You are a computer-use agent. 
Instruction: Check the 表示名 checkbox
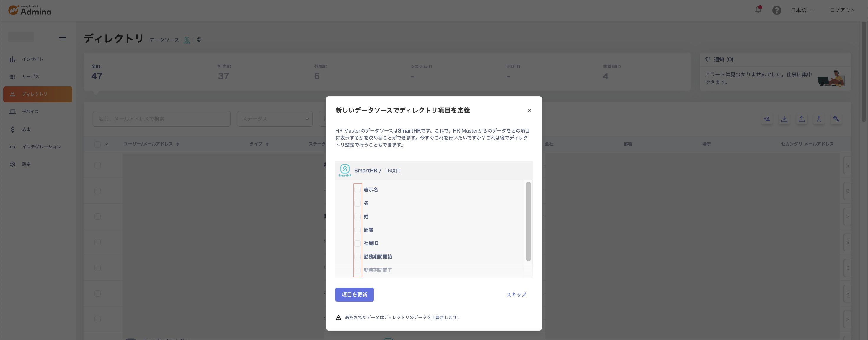point(358,190)
